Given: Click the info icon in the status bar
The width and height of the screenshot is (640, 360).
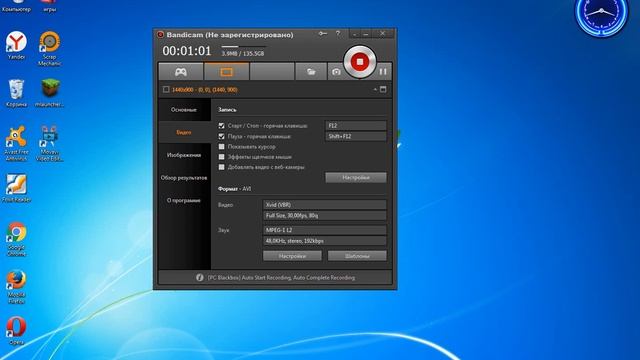Looking at the screenshot, I should (199, 278).
